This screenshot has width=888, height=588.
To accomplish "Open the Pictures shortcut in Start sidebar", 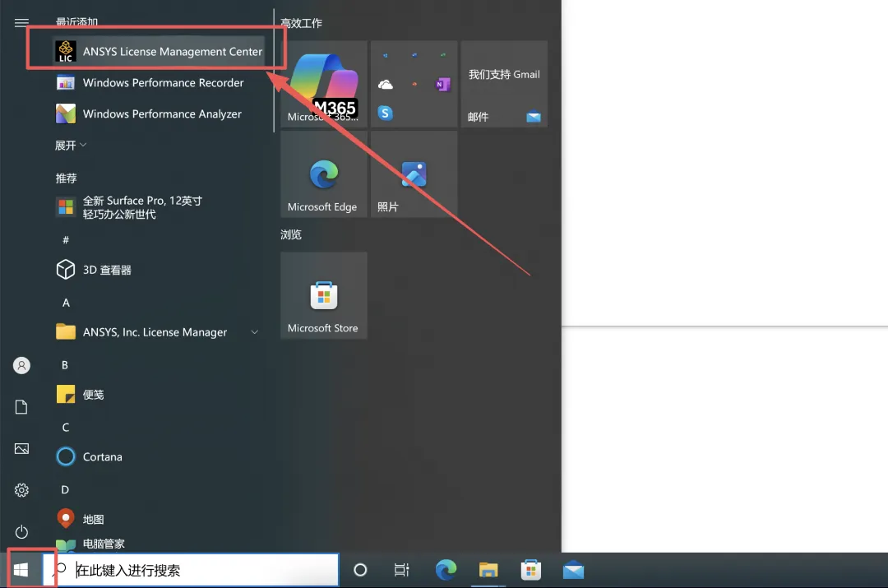I will (21, 449).
